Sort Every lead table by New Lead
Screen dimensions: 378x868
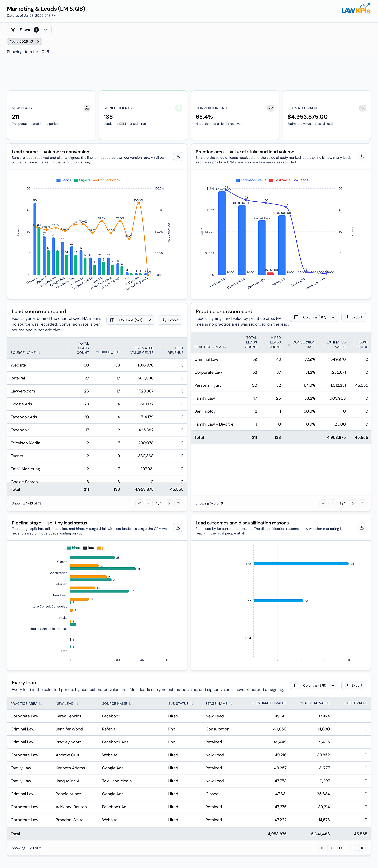coord(67,704)
